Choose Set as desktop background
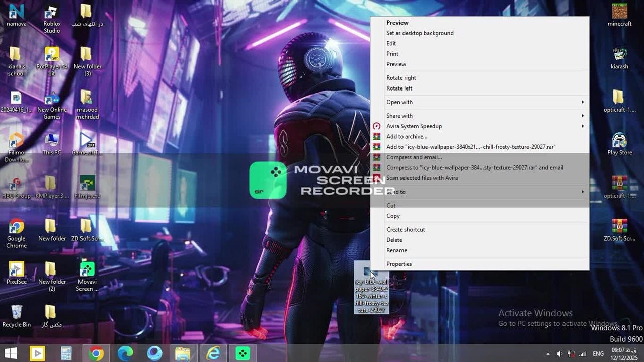The image size is (644, 362). (420, 33)
